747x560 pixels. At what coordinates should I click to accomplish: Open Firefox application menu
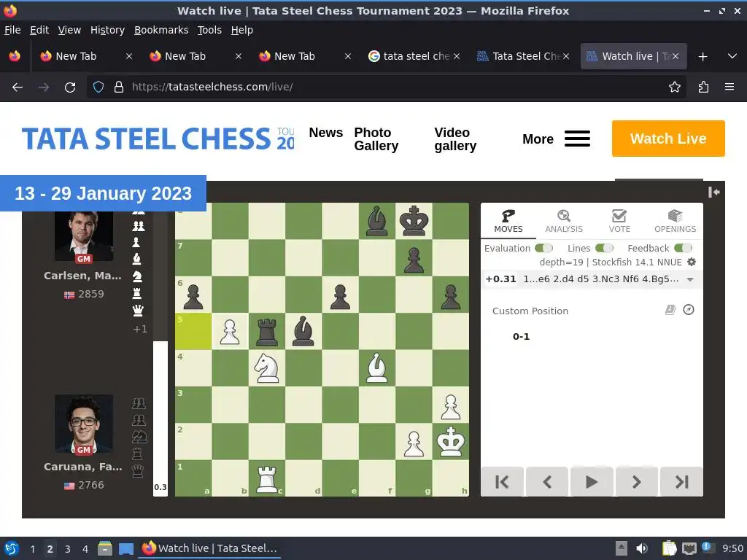click(x=729, y=87)
